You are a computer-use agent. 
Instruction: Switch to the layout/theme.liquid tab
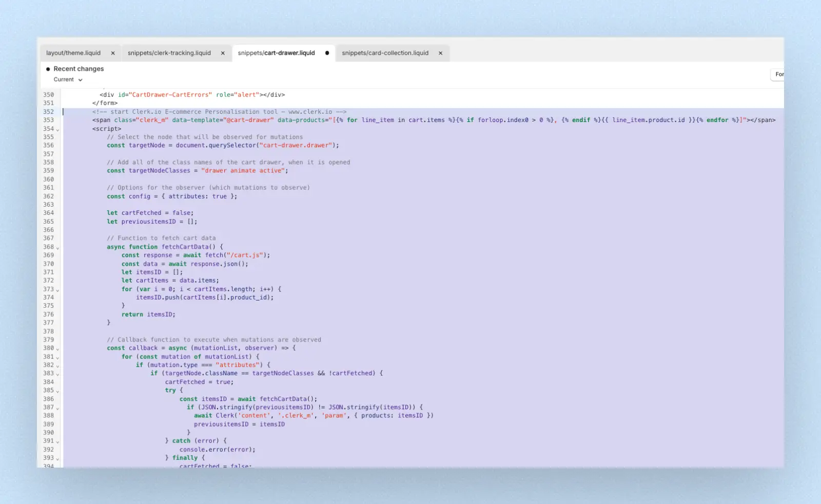(73, 53)
